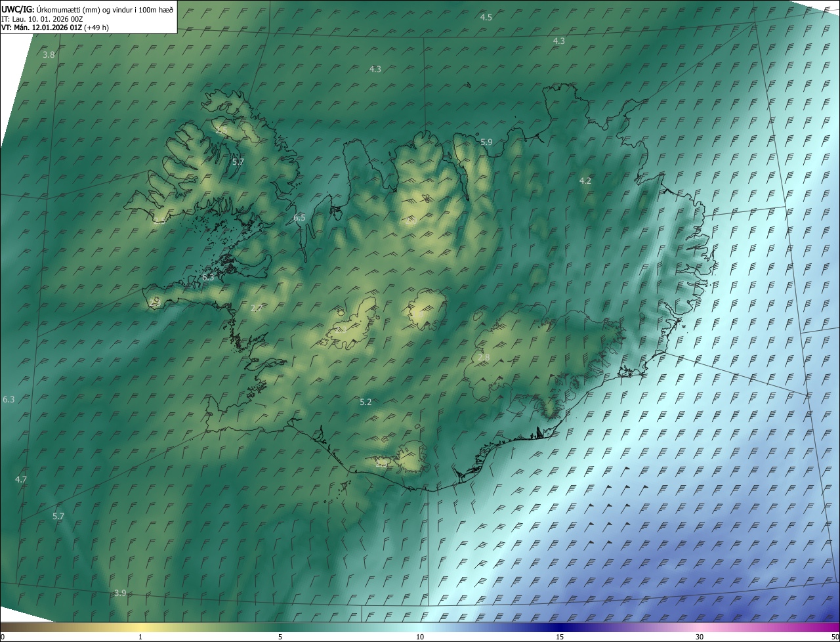Click the 4.5 value label on the map

[486, 17]
